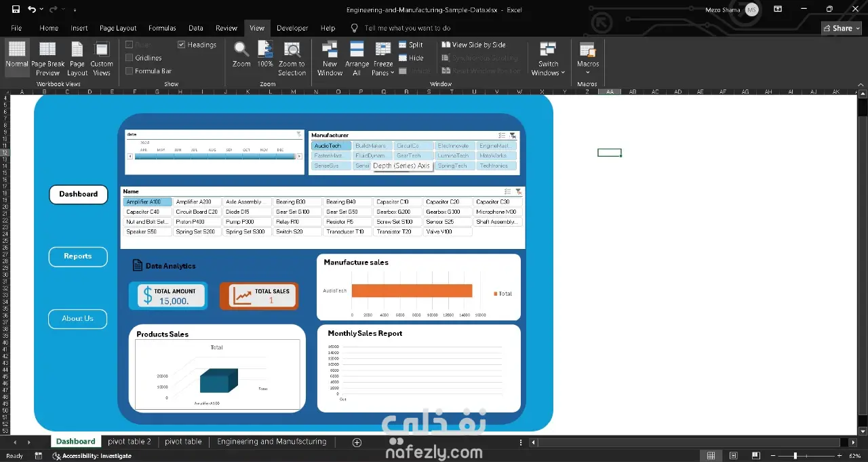Select Amplifier A100 in Name slicer
Image resolution: width=868 pixels, height=462 pixels.
147,202
